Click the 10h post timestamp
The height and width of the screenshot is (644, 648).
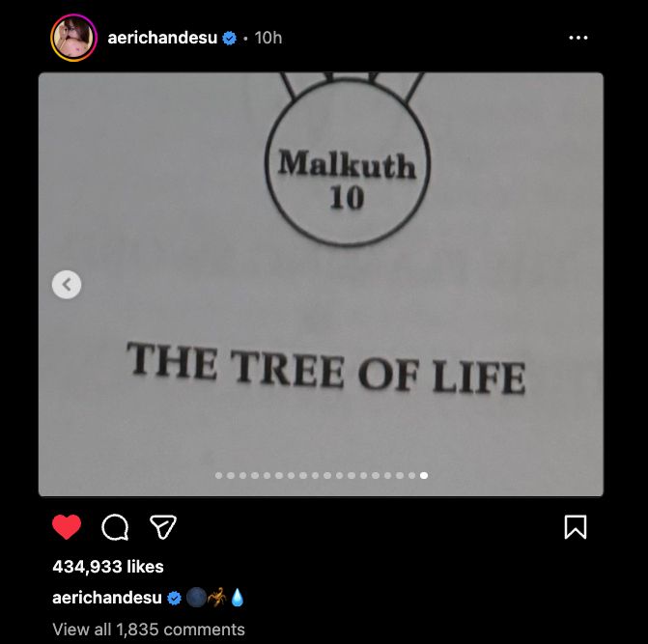(x=268, y=38)
